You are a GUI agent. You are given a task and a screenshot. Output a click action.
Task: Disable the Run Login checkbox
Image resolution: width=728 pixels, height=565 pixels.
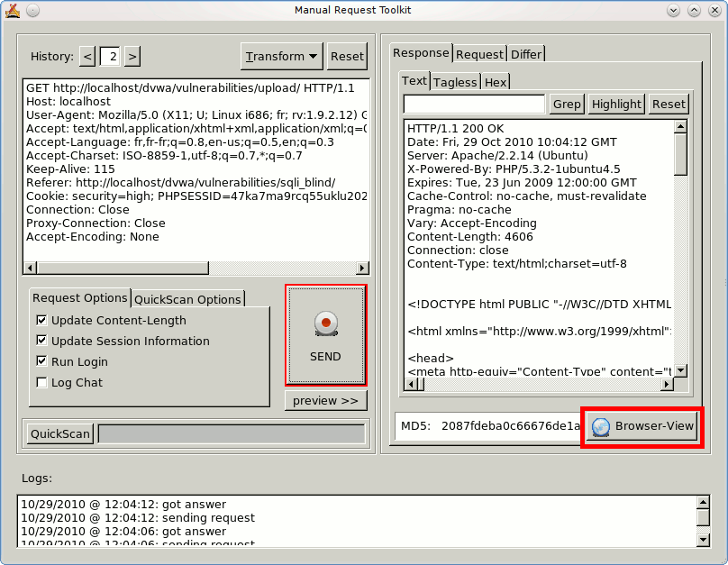click(x=41, y=361)
